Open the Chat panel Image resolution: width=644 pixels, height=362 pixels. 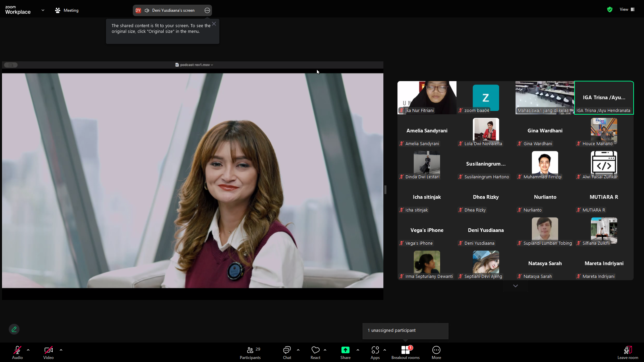coord(287,352)
